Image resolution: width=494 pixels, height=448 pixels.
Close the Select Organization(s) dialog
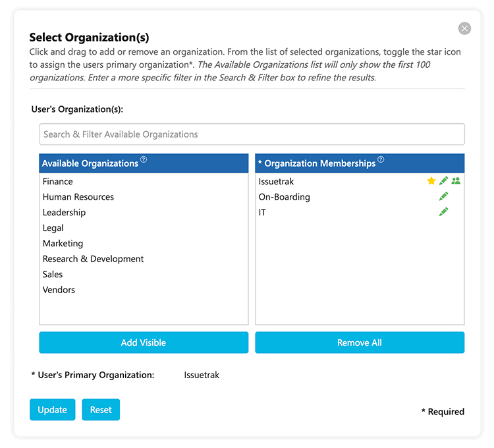tap(464, 28)
